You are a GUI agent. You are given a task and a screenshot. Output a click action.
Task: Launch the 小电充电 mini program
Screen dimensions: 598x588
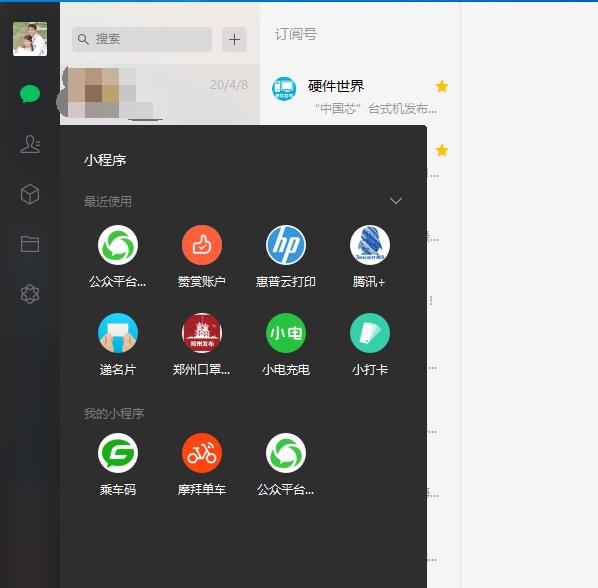pyautogui.click(x=286, y=345)
